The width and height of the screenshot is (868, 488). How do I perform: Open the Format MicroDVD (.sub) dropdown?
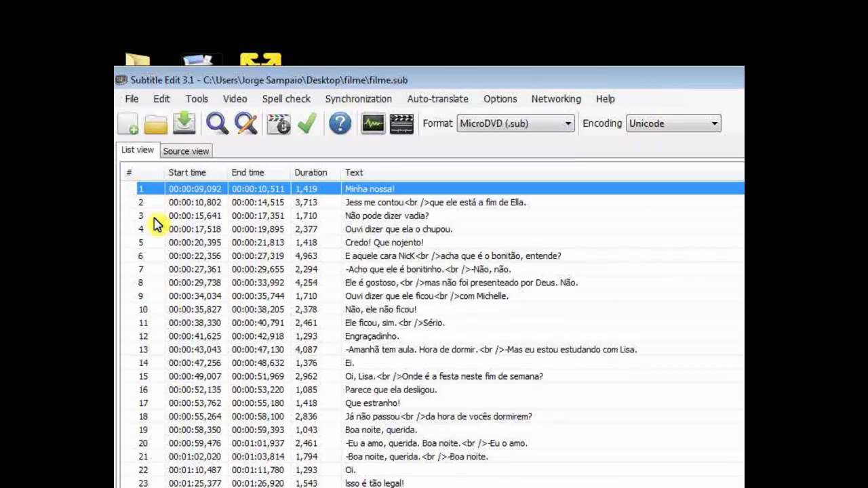pyautogui.click(x=515, y=123)
